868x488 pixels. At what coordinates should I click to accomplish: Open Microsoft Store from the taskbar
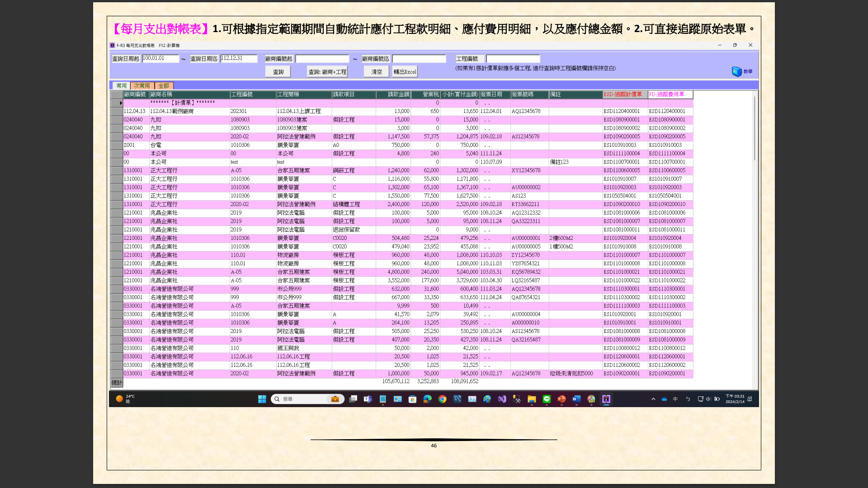tap(412, 399)
